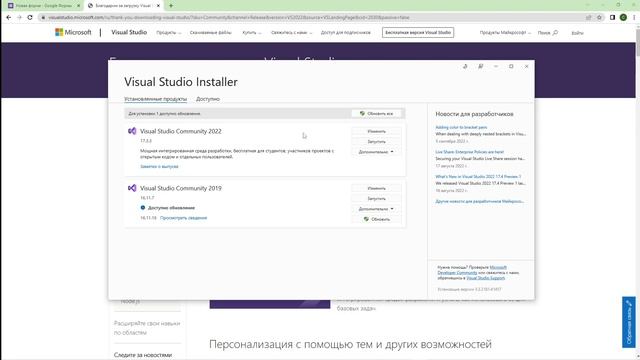Image resolution: width=640 pixels, height=360 pixels.
Task: Click Изменить for Visual Studio Community 2022
Action: coord(376,131)
